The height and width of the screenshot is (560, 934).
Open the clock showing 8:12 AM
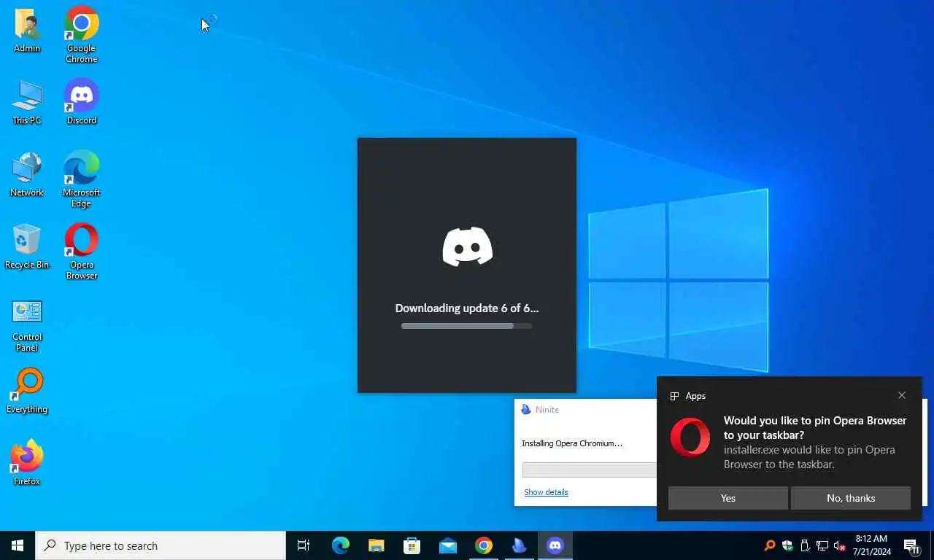coord(871,545)
